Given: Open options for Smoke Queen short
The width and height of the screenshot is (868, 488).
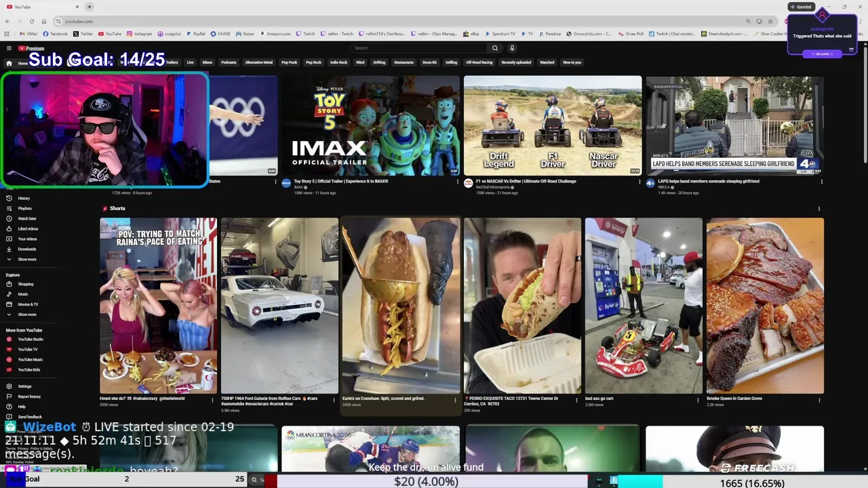Looking at the screenshot, I should tap(818, 400).
